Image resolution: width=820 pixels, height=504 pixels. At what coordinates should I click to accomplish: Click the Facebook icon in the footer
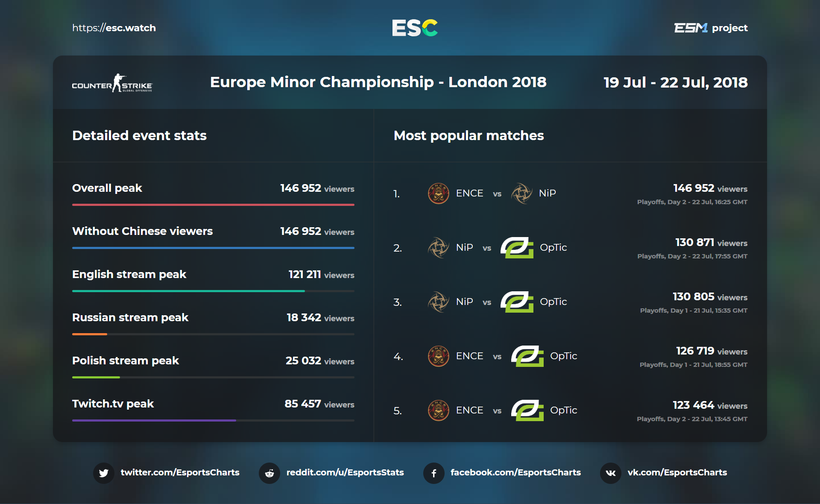point(433,473)
